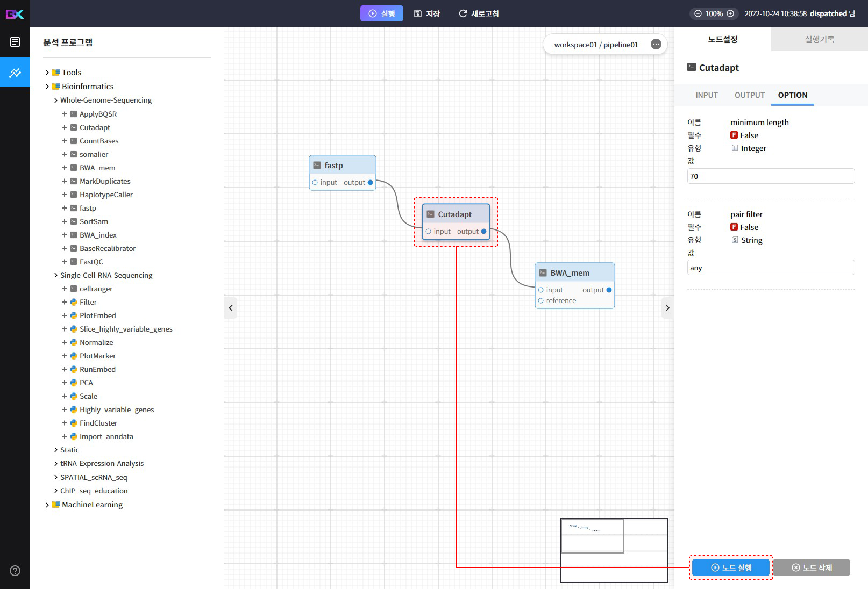Screen dimensions: 868x589
Task: Click the BWA_mem node reference port
Action: [541, 301]
